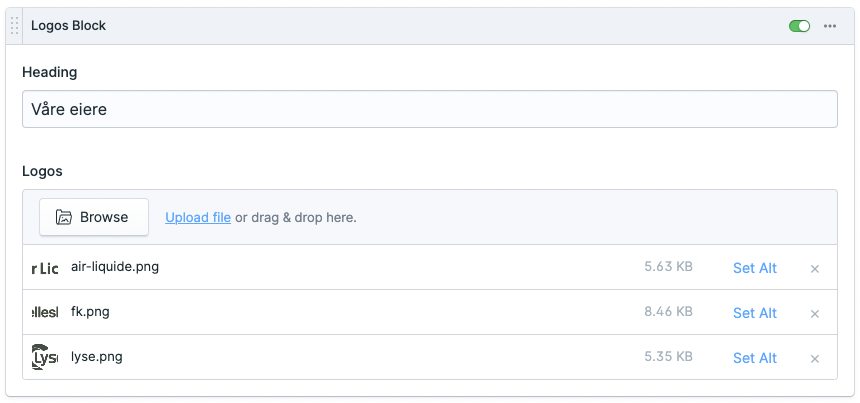
Task: Set Alt text for air-liquide.png
Action: coord(754,268)
